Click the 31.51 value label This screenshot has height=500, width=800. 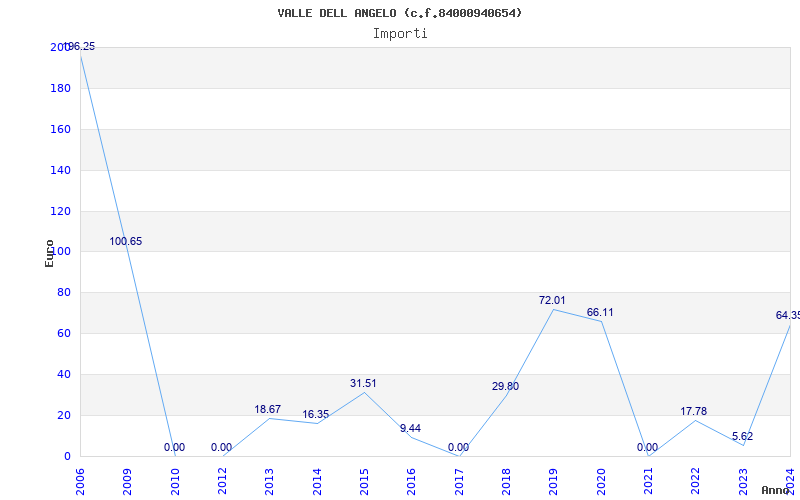click(x=363, y=383)
